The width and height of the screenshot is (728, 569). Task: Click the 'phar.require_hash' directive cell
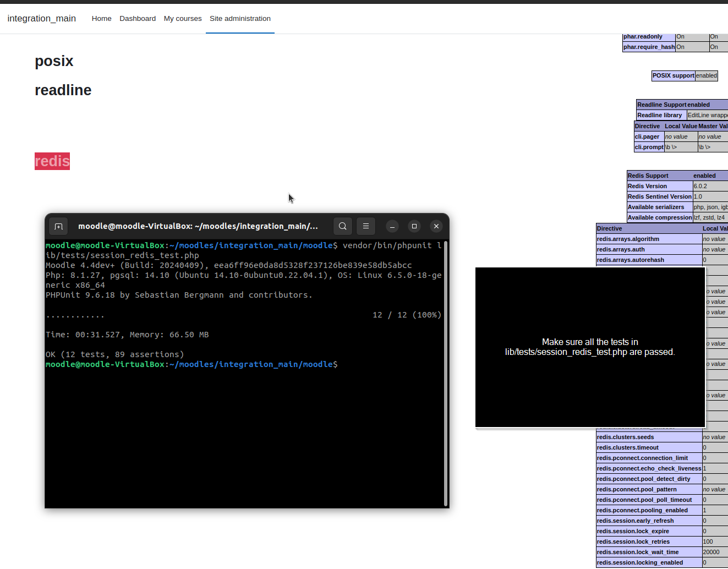[x=649, y=47]
